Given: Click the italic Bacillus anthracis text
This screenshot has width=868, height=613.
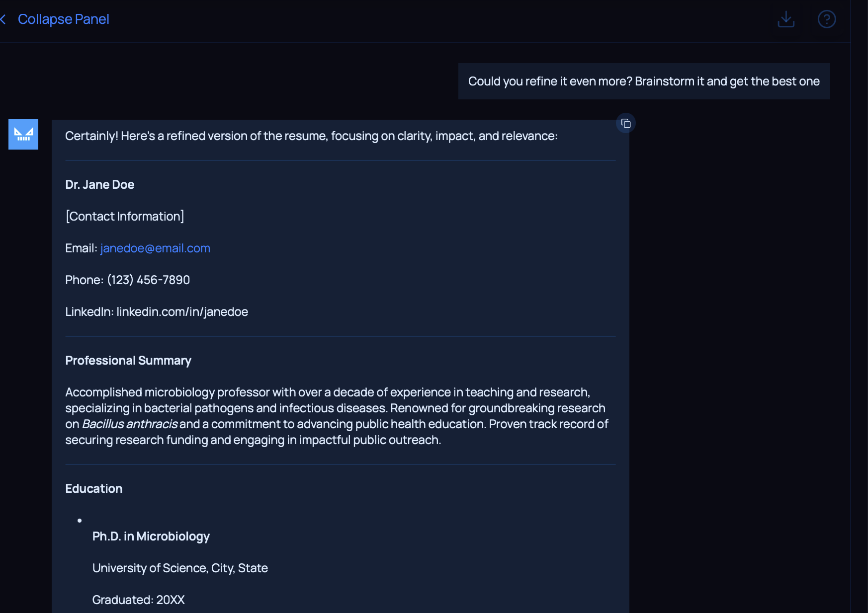Looking at the screenshot, I should click(130, 424).
